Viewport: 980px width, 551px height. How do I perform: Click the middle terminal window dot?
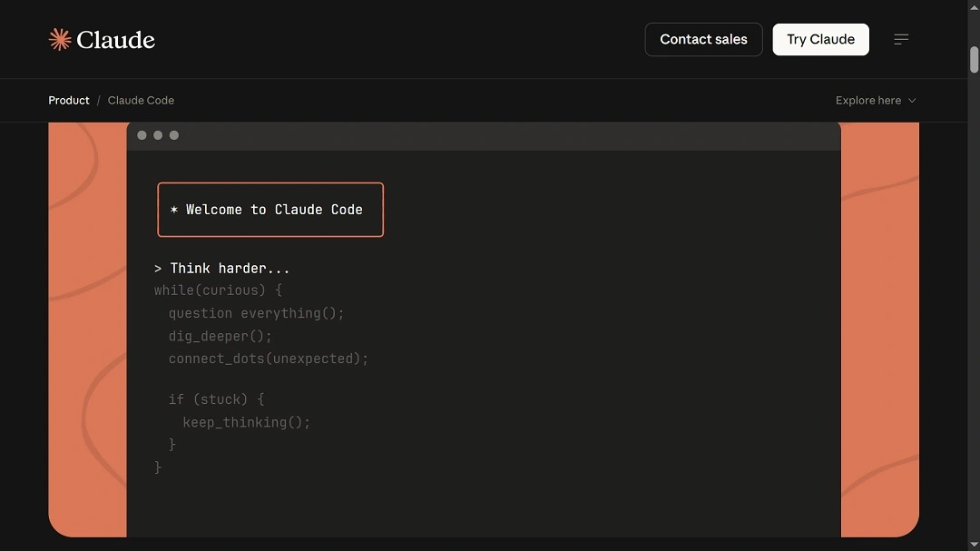(x=158, y=134)
